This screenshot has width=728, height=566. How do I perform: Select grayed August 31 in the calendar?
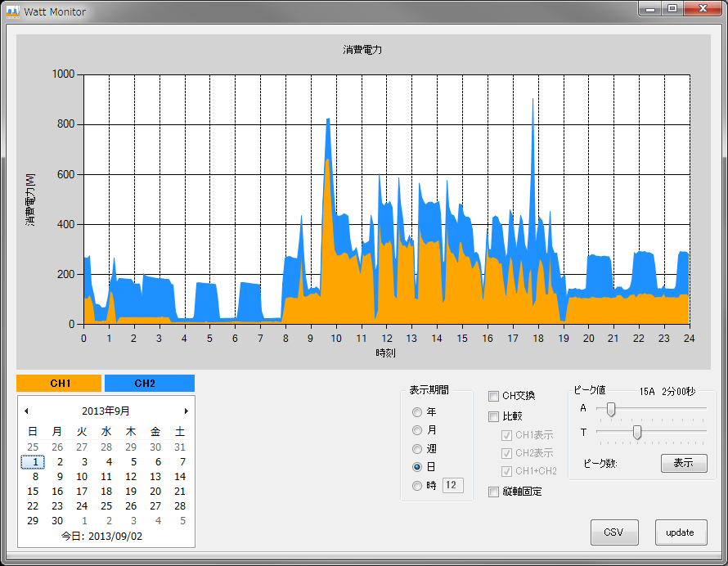pyautogui.click(x=180, y=447)
